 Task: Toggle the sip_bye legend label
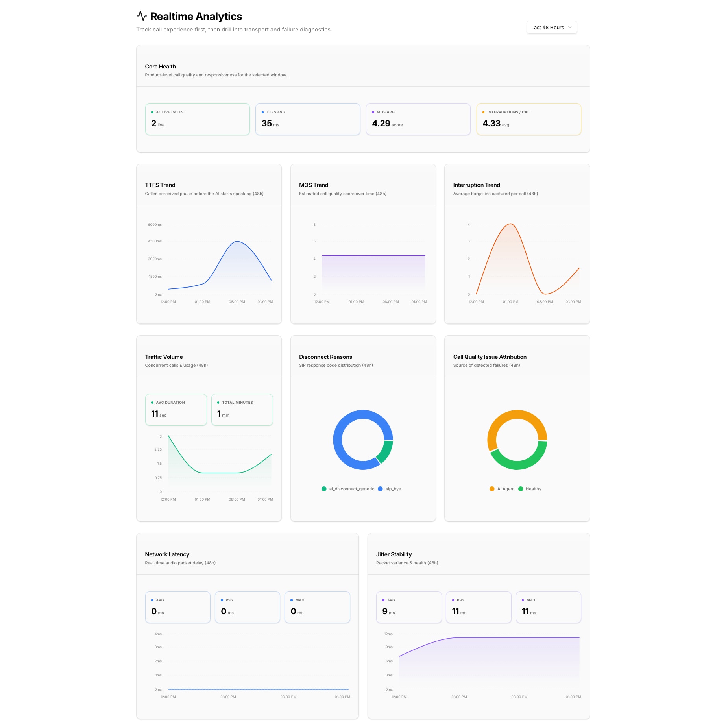pos(393,489)
